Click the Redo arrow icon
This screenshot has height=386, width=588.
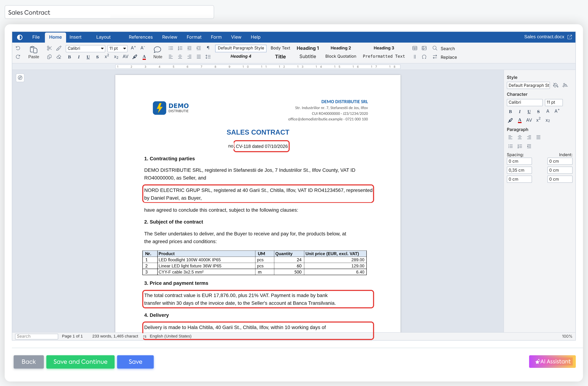[x=18, y=57]
